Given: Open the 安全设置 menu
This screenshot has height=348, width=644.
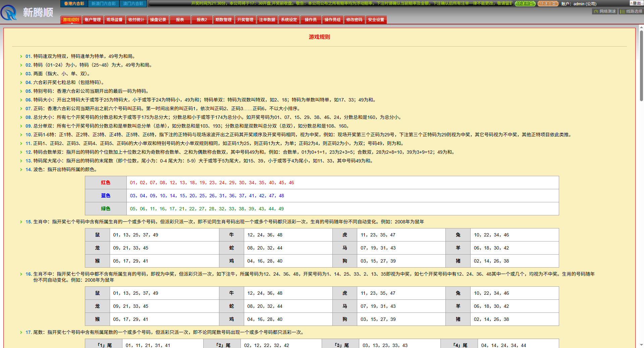Looking at the screenshot, I should click(376, 20).
